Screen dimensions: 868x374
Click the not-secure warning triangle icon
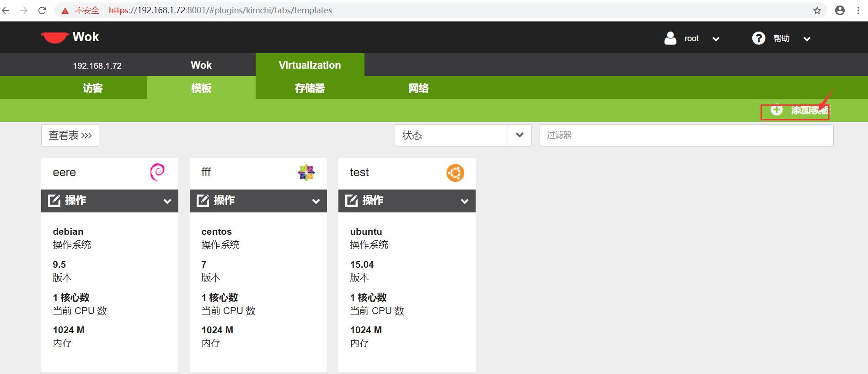click(x=65, y=11)
